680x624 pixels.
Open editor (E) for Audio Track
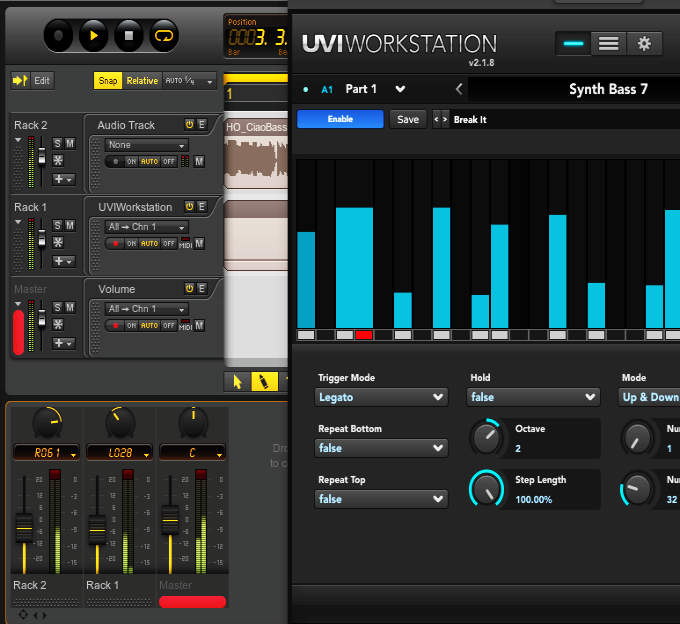tap(202, 124)
